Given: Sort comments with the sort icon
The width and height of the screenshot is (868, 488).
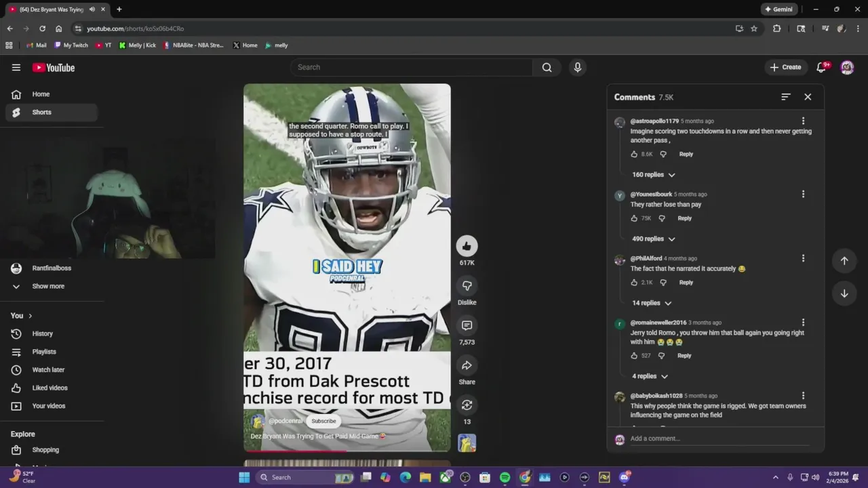Looking at the screenshot, I should point(786,97).
